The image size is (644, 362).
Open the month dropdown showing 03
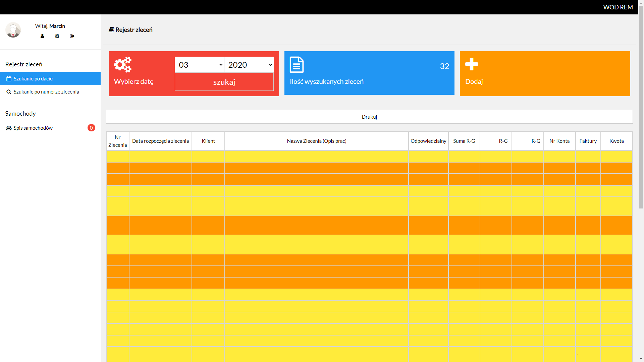tap(200, 65)
